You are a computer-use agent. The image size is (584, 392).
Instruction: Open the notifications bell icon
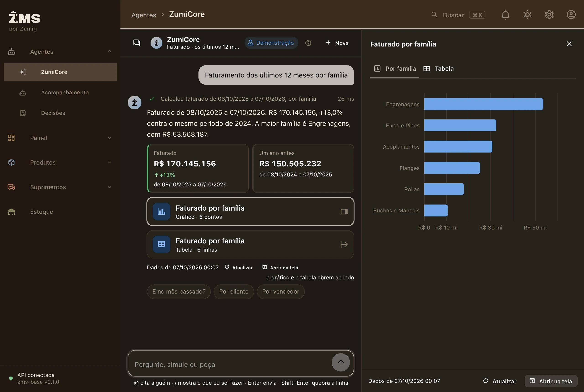point(505,15)
